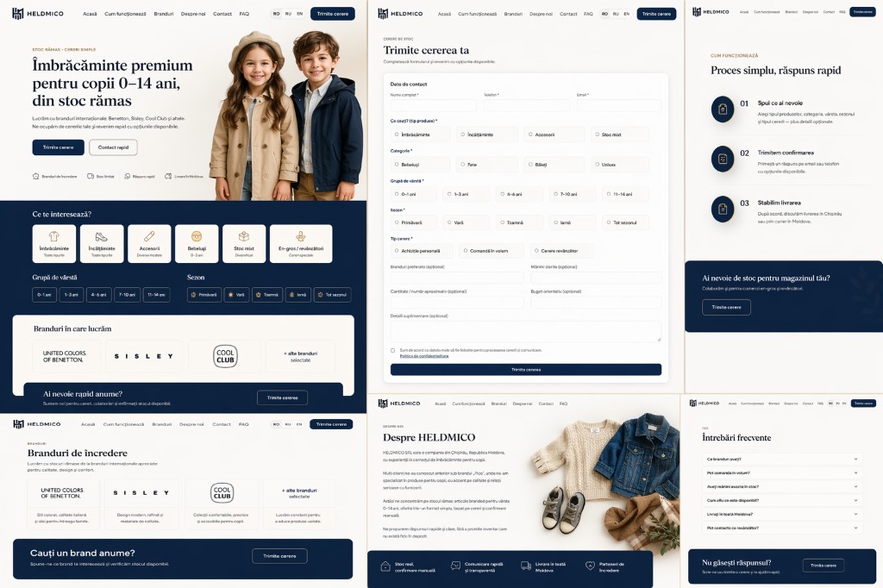This screenshot has height=588, width=883.
Task: Click the box icon on Stoc mixt tile
Action: click(244, 235)
